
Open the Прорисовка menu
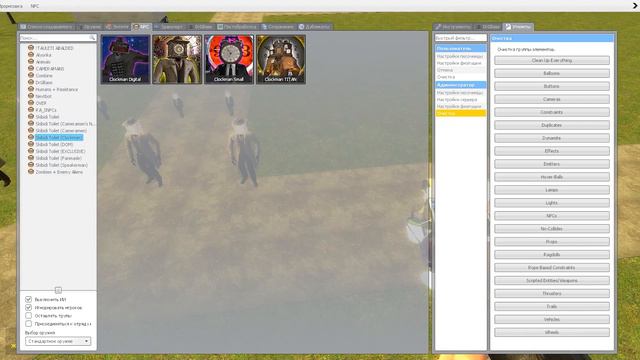pyautogui.click(x=11, y=6)
